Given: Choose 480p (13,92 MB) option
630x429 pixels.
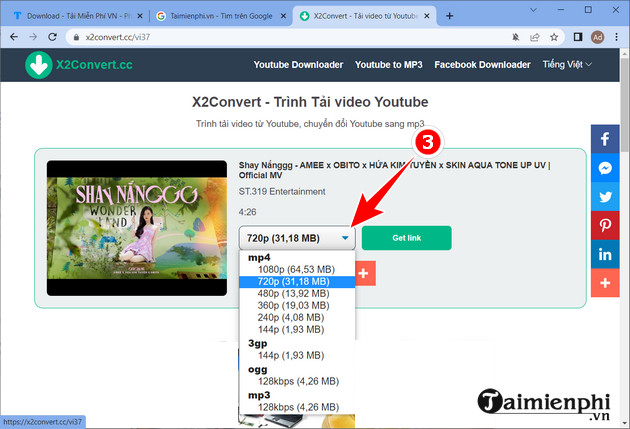Looking at the screenshot, I should tap(297, 294).
